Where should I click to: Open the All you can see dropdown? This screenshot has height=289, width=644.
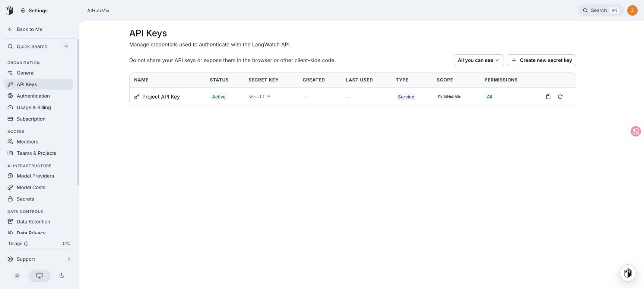pos(479,60)
